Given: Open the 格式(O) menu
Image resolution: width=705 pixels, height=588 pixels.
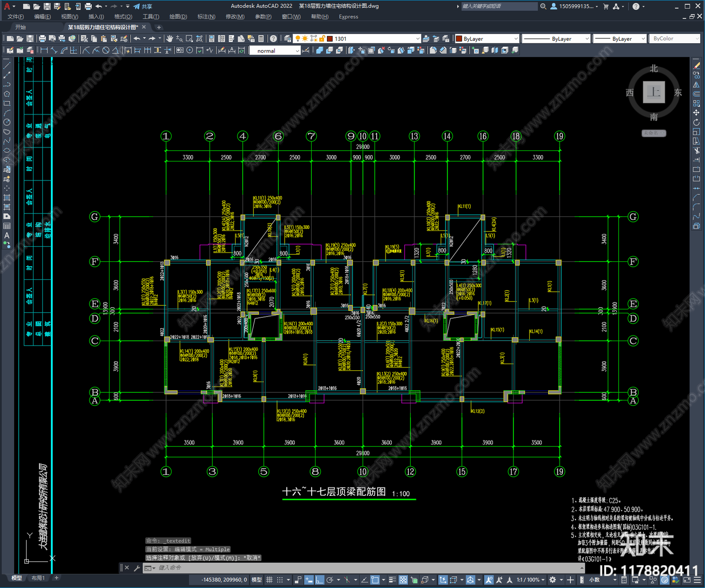Looking at the screenshot, I should click(123, 17).
